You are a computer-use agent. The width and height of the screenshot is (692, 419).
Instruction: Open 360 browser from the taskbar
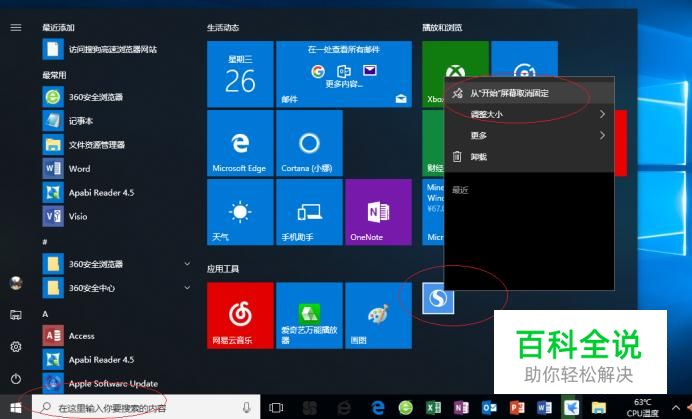click(406, 407)
